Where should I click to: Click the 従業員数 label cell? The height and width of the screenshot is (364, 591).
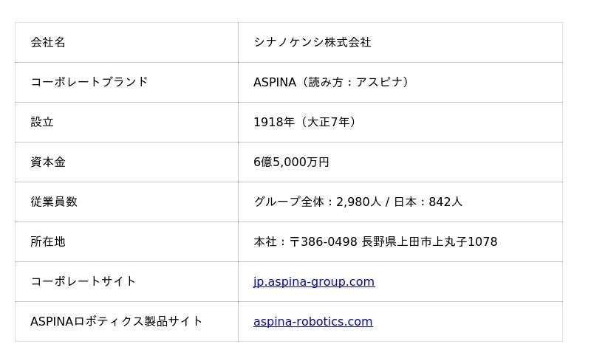tap(54, 202)
